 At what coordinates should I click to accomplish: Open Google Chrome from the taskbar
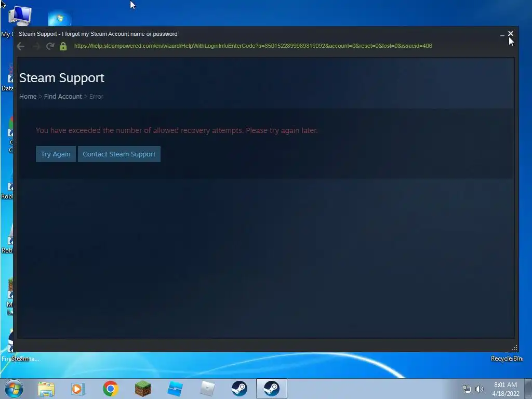(110, 389)
